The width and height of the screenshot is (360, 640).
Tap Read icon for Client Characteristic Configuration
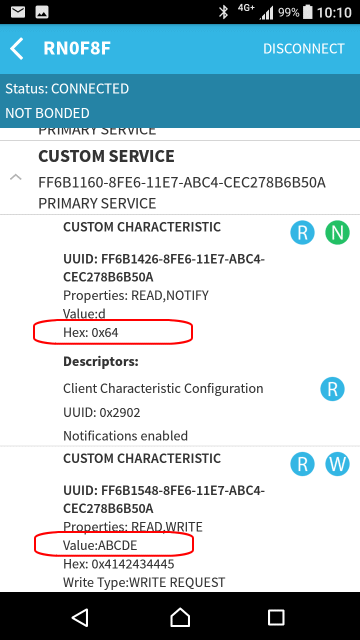pyautogui.click(x=332, y=389)
